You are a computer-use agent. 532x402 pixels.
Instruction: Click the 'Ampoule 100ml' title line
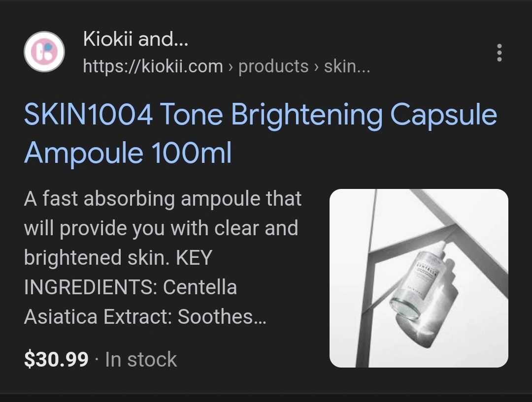click(x=128, y=153)
